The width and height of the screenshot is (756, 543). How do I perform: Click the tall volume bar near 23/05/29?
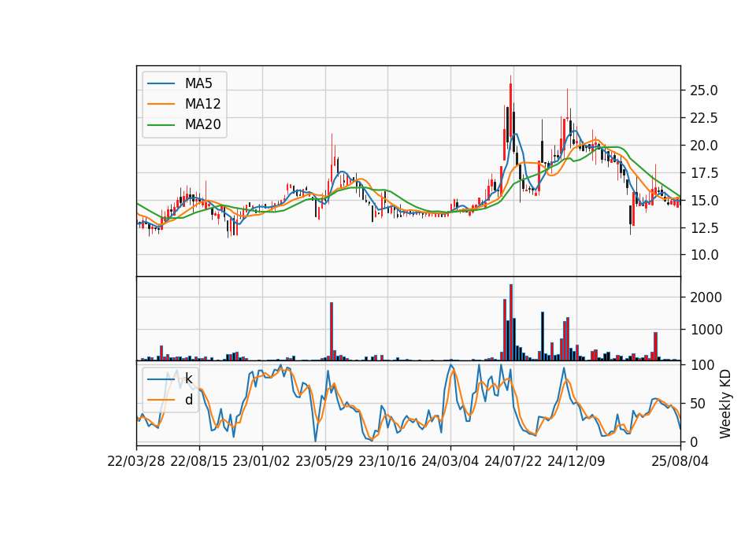click(332, 331)
